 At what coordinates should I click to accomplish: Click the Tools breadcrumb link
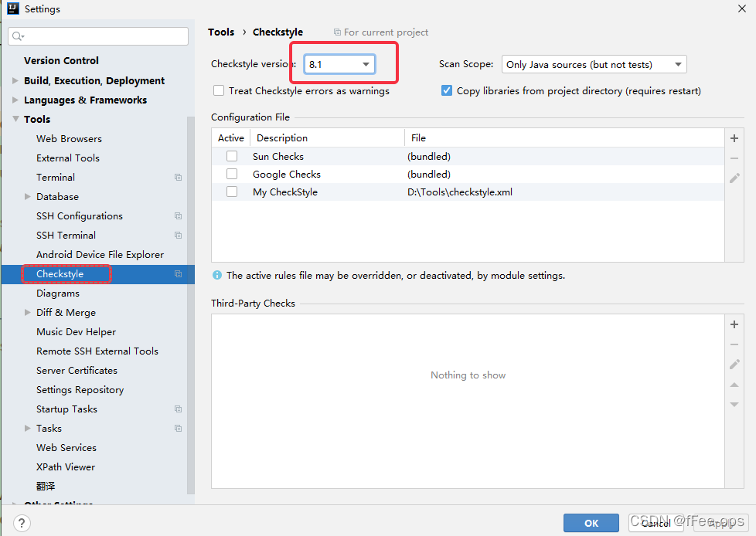coord(221,32)
